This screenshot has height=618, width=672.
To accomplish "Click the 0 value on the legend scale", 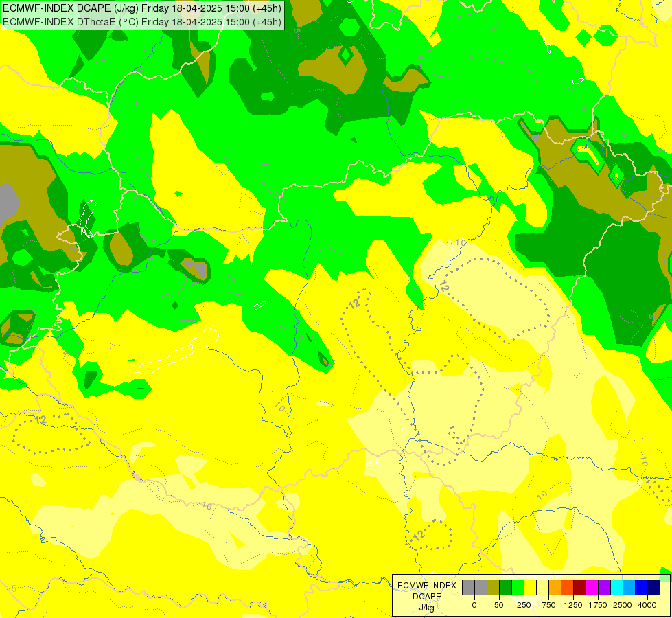I will click(x=474, y=605).
